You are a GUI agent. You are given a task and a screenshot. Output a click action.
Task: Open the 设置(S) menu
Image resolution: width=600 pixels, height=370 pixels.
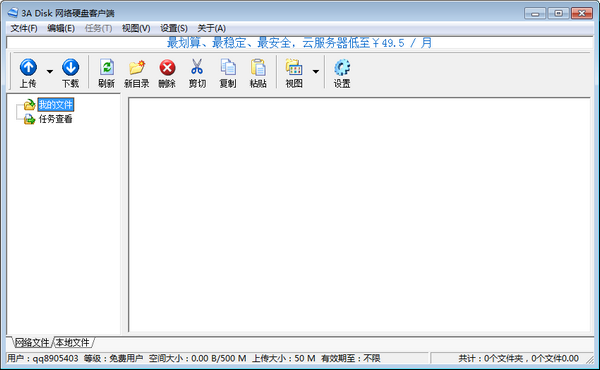pyautogui.click(x=174, y=28)
